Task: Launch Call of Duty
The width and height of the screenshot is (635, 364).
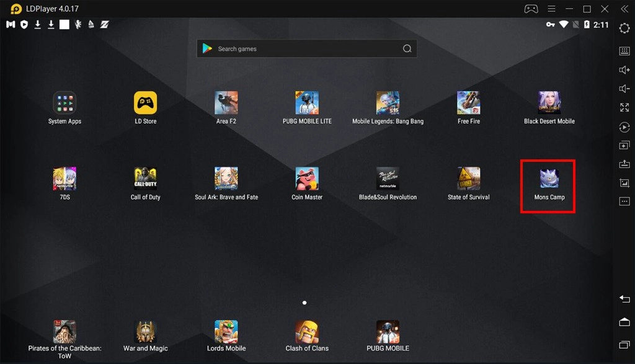Action: [x=146, y=179]
